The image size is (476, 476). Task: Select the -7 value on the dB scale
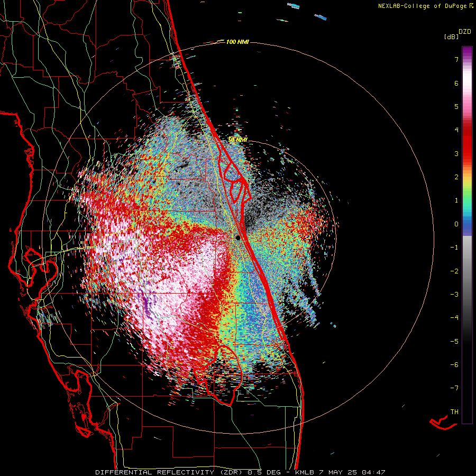tap(454, 388)
